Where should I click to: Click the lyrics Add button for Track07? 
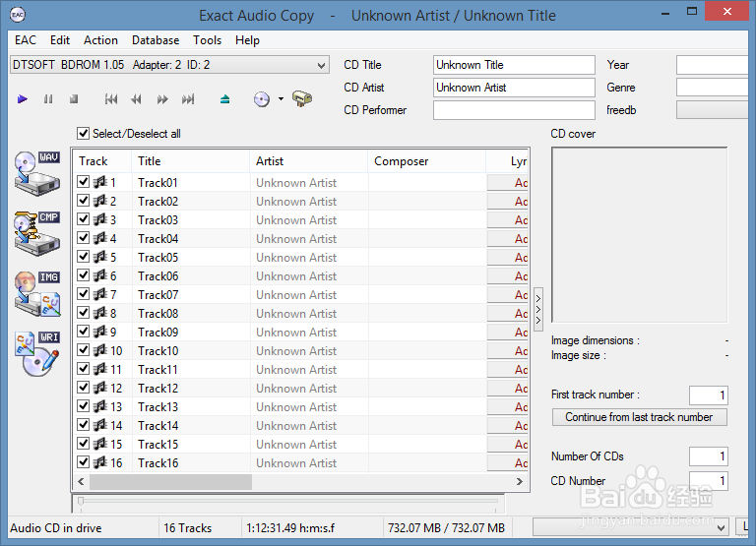(508, 294)
